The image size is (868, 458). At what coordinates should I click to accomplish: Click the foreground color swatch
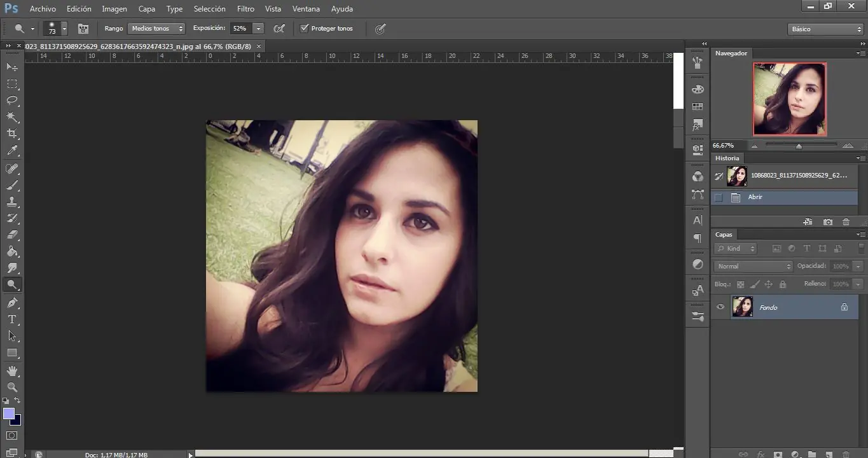(9, 413)
